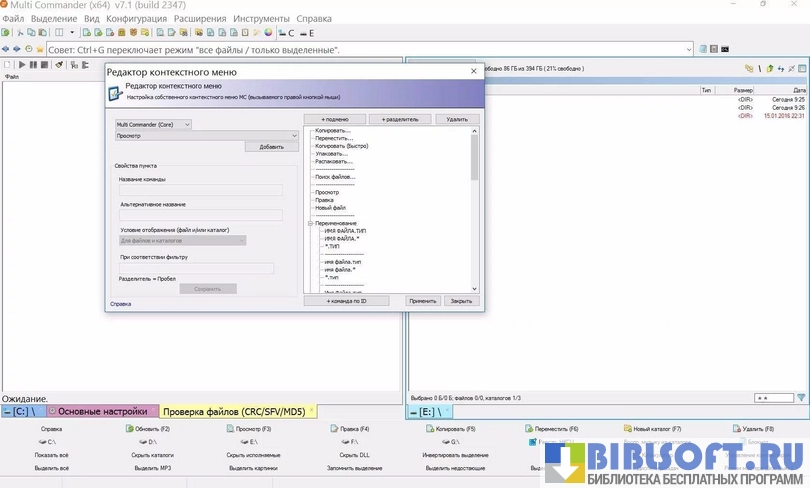Click the Delete (F8) button icon
The image size is (810, 488).
pyautogui.click(x=737, y=429)
